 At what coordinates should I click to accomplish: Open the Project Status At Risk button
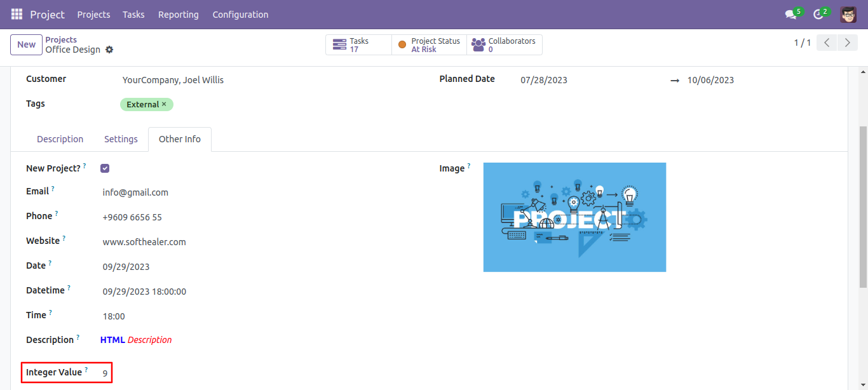429,44
